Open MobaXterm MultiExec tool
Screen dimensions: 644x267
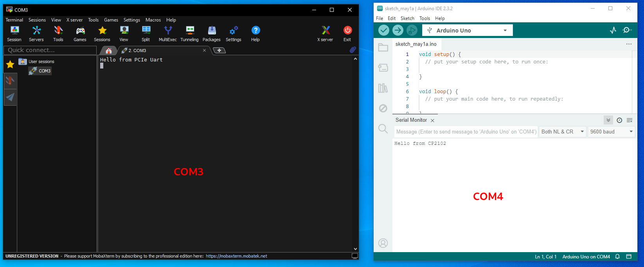[168, 33]
